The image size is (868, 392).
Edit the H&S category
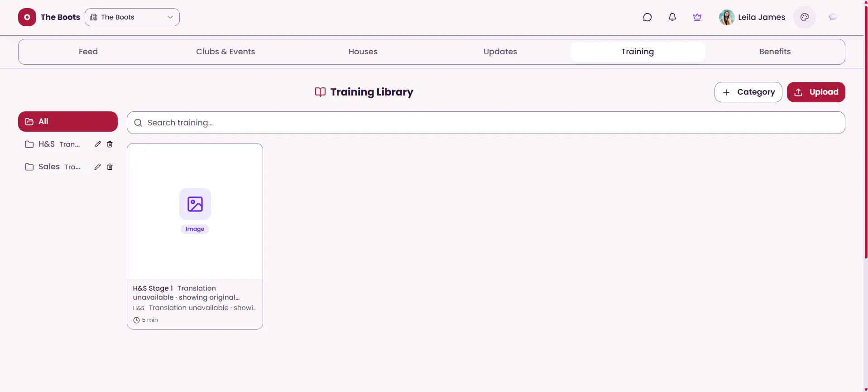tap(97, 144)
